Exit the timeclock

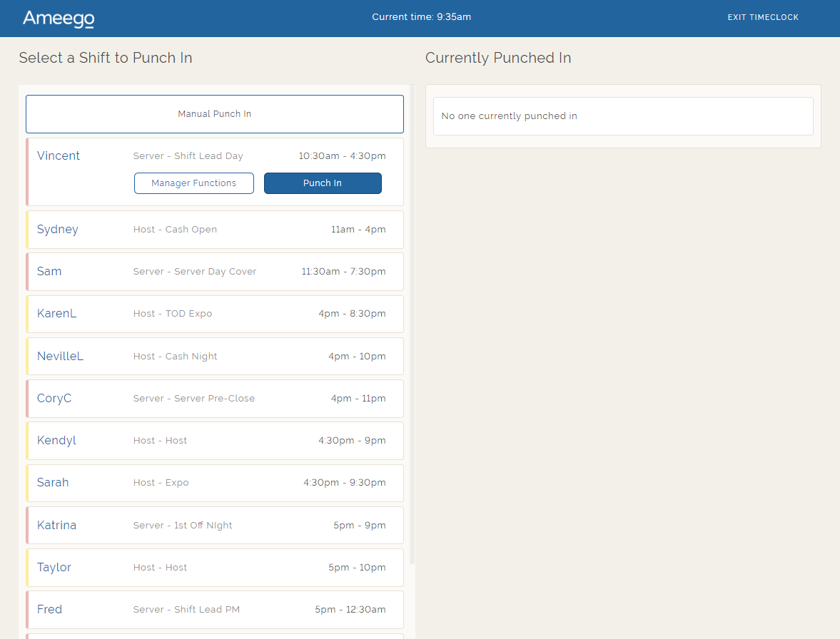pyautogui.click(x=763, y=17)
